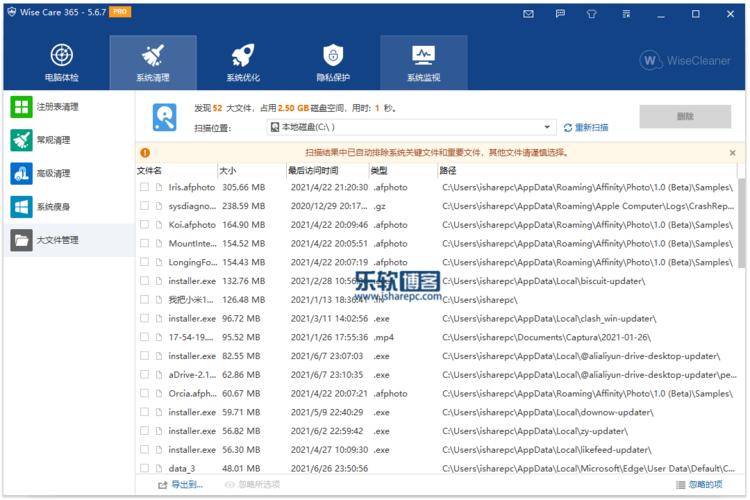Select 注册表清理 in the sidebar
750x500 pixels.
[69, 107]
